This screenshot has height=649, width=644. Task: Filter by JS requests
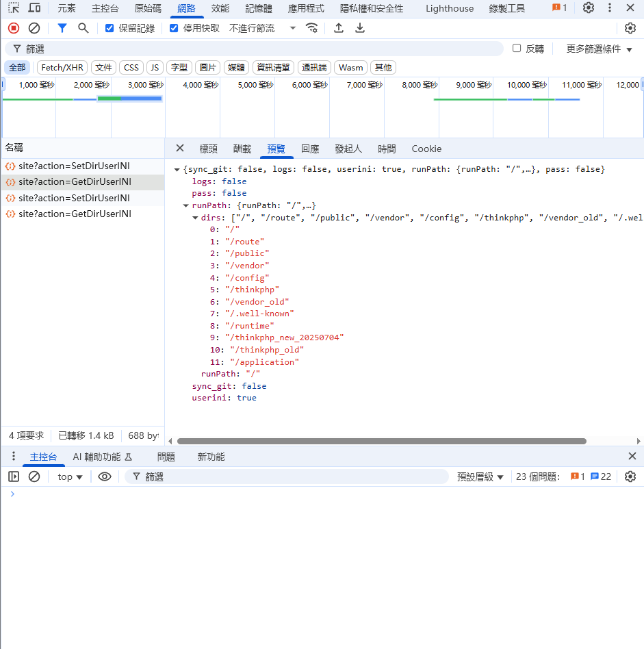tap(155, 68)
